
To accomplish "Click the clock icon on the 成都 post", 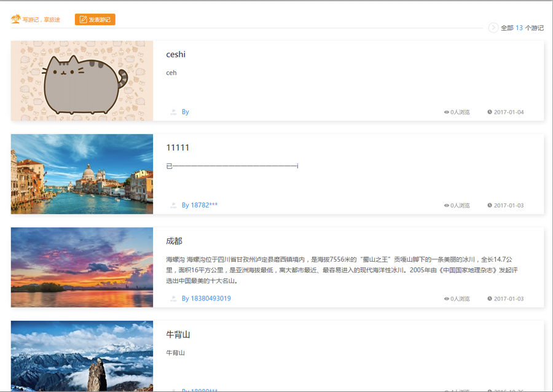I will (x=490, y=299).
